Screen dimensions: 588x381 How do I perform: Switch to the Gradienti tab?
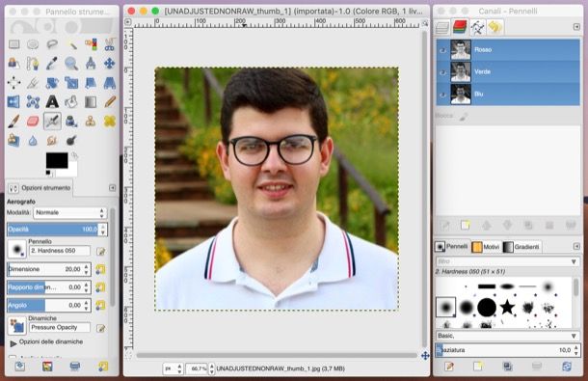[x=522, y=247]
